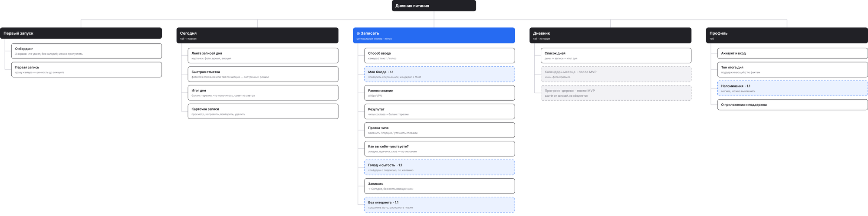Click the Как вы себя чувствуете? card
Viewport: 868px width, 216px height.
coord(440,149)
